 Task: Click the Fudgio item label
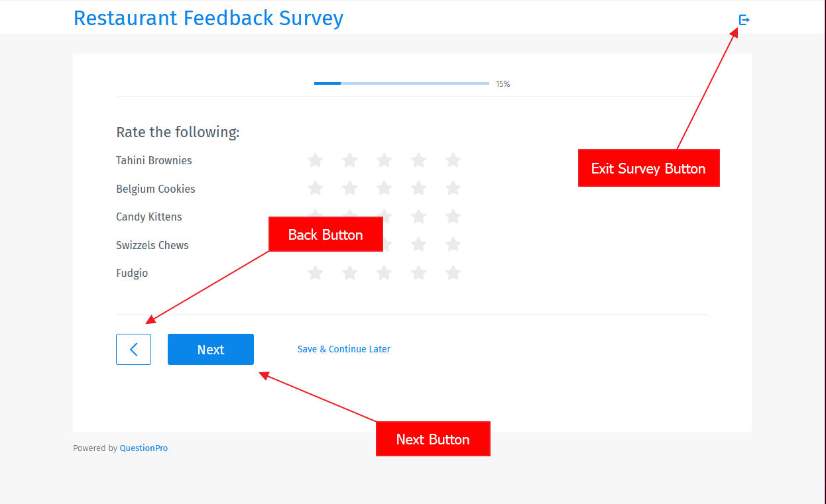132,272
